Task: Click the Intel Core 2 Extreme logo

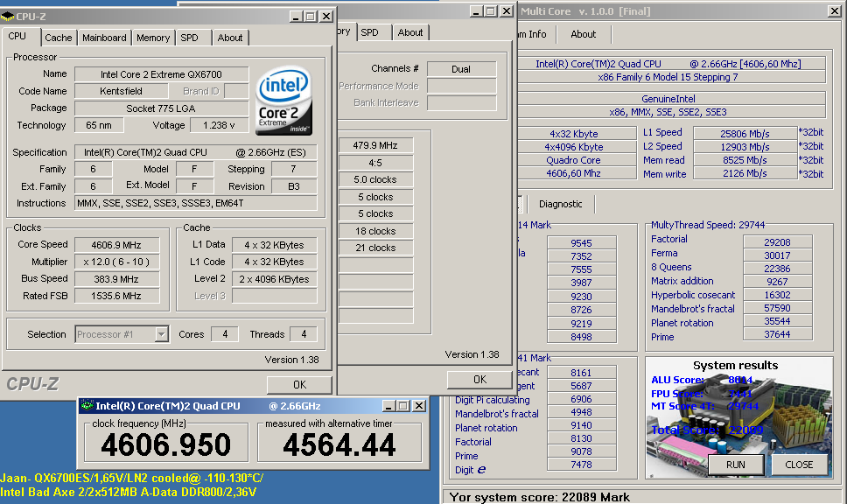Action: 283,101
